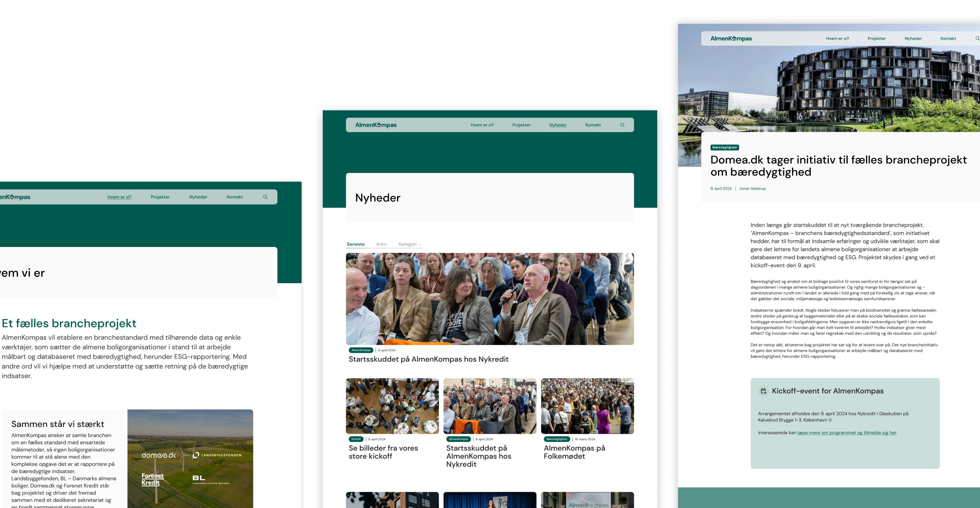Click calendar icon beside 'Kickoff-event for AlmenKompas'

pyautogui.click(x=763, y=391)
